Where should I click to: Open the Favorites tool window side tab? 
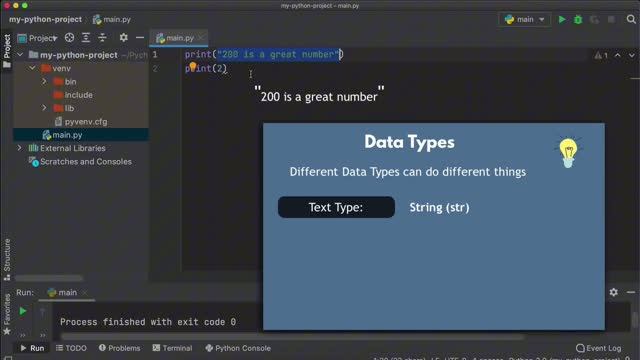pos(7,313)
